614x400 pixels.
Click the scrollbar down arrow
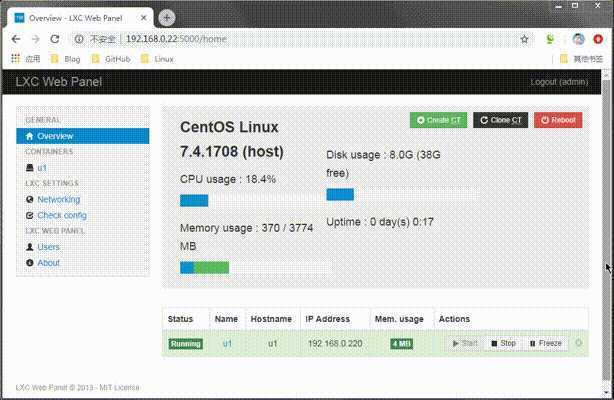point(606,393)
